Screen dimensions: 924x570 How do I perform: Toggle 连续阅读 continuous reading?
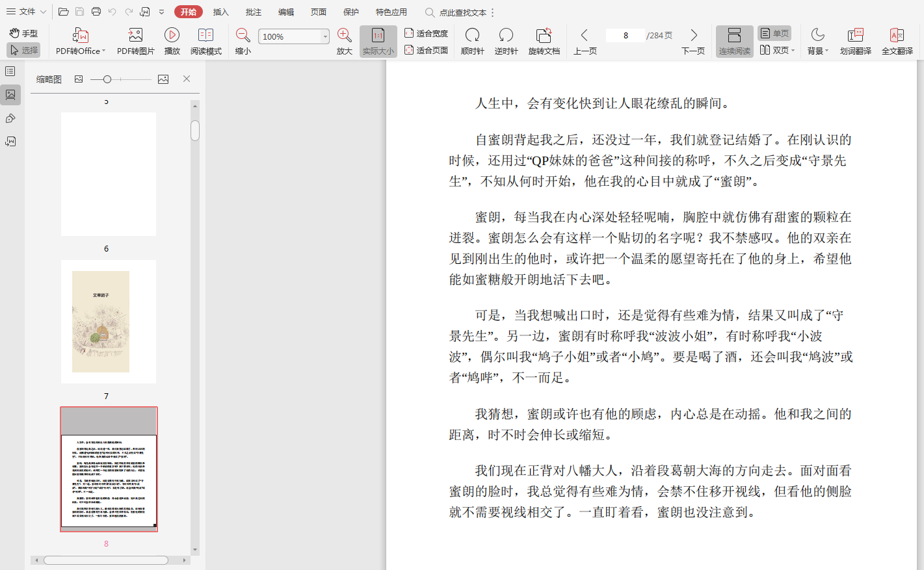735,42
